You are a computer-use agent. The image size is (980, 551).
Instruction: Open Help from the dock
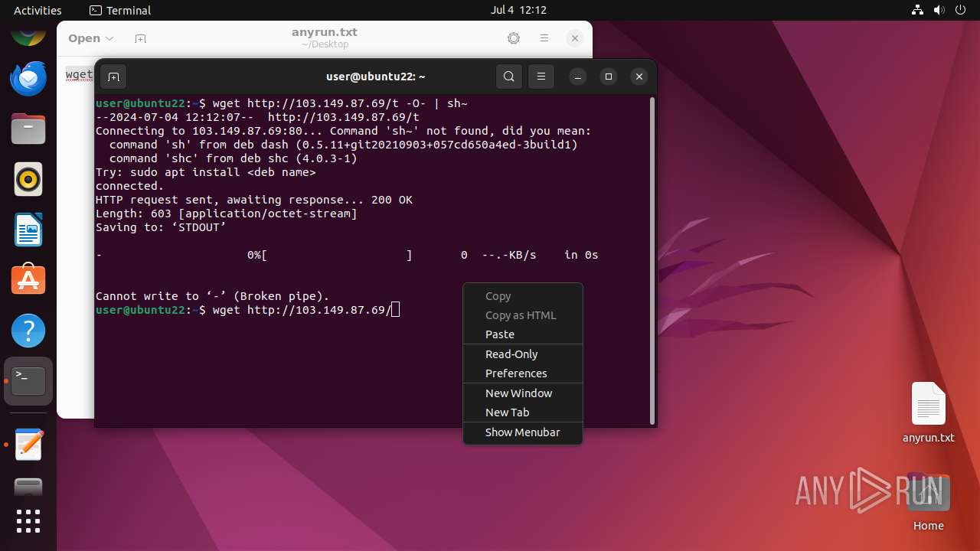click(28, 331)
